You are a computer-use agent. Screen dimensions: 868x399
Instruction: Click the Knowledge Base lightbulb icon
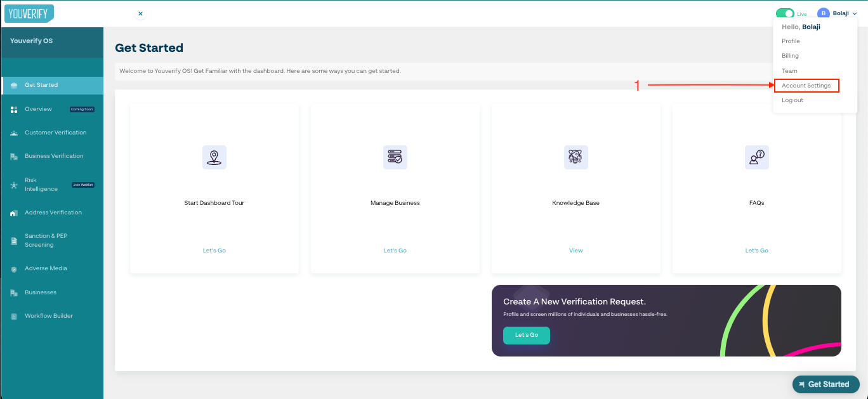575,157
